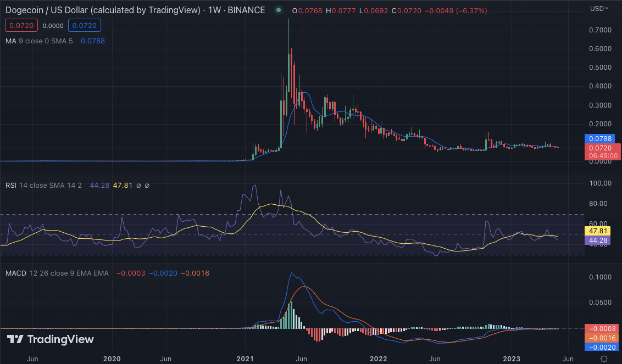The height and width of the screenshot is (364, 622).
Task: Click the low price value 0.0692
Action: pyautogui.click(x=376, y=11)
